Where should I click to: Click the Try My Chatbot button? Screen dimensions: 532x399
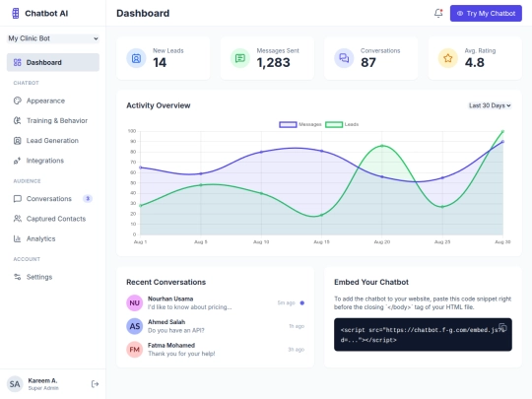486,13
